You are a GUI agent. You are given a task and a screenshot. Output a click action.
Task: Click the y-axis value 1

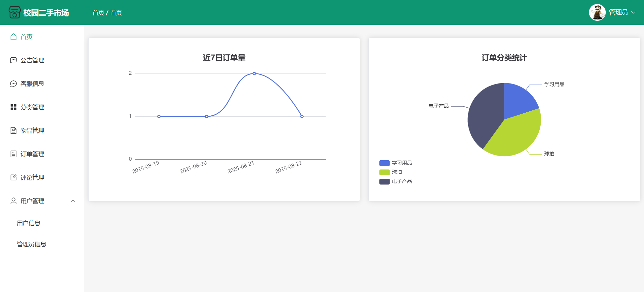[x=130, y=116]
